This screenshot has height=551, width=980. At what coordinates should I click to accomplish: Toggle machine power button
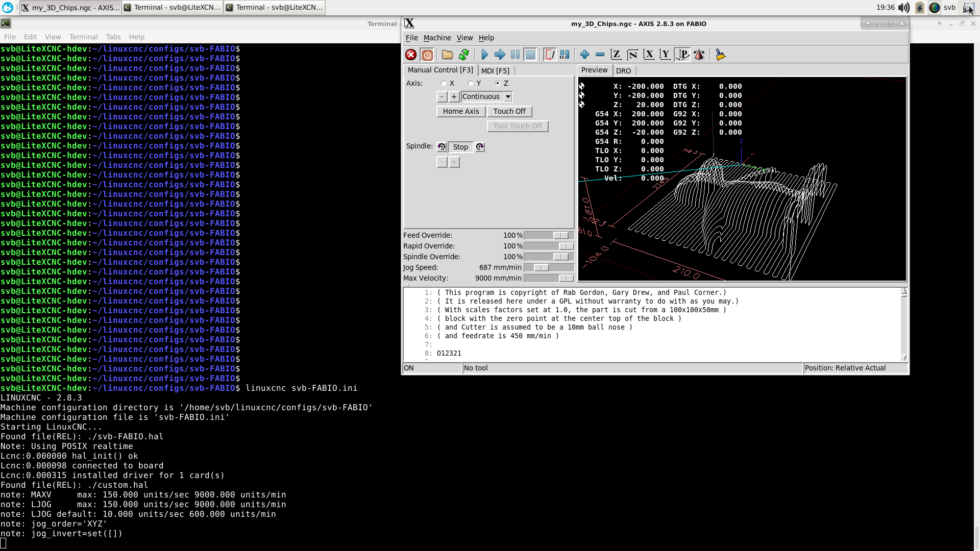click(x=427, y=55)
